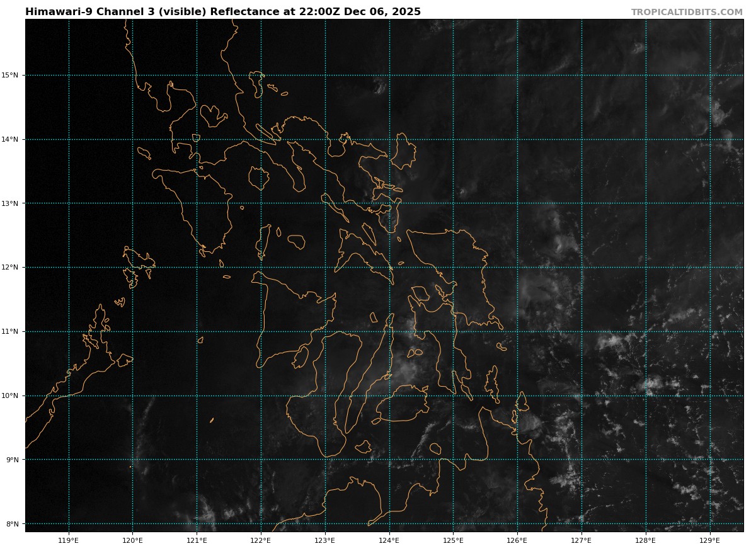Select the 8°N latitude axis label
This screenshot has width=756, height=546.
[12, 523]
